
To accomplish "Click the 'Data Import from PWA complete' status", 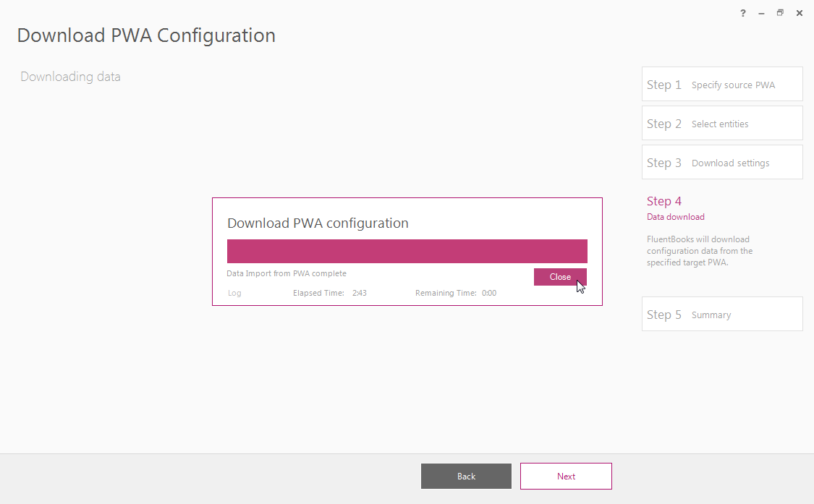I will coord(287,273).
